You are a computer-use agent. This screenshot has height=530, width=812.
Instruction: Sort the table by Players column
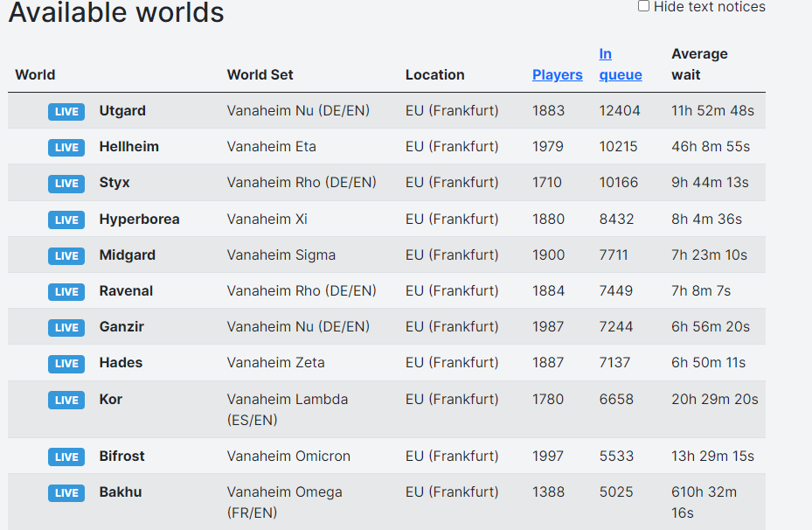tap(557, 75)
